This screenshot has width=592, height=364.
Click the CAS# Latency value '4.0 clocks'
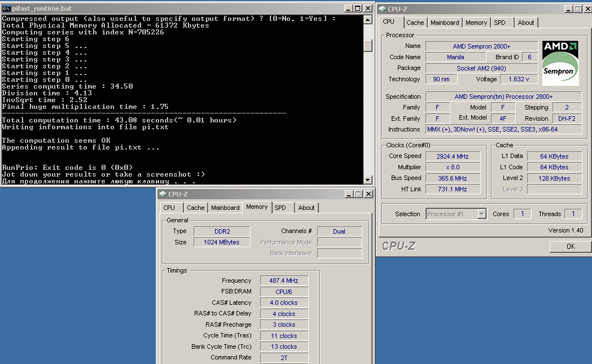[x=284, y=303]
